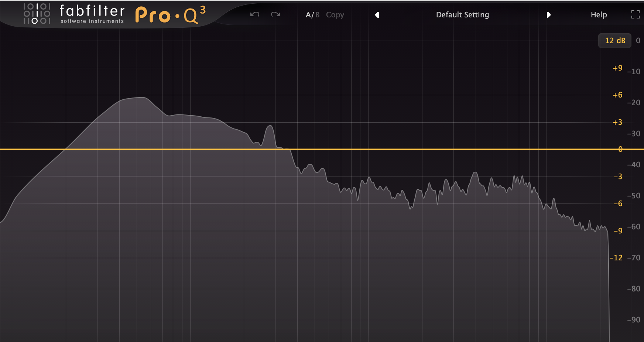Load the previous preset with the left arrow

377,15
